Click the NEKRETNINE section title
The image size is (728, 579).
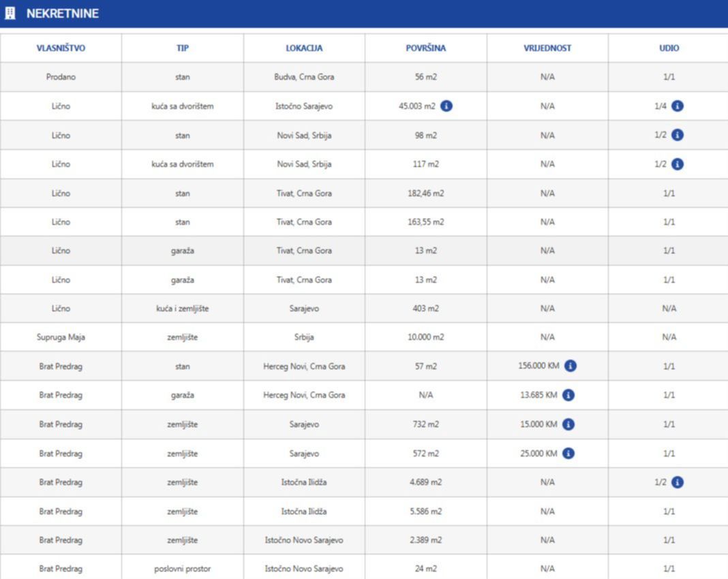(x=62, y=14)
